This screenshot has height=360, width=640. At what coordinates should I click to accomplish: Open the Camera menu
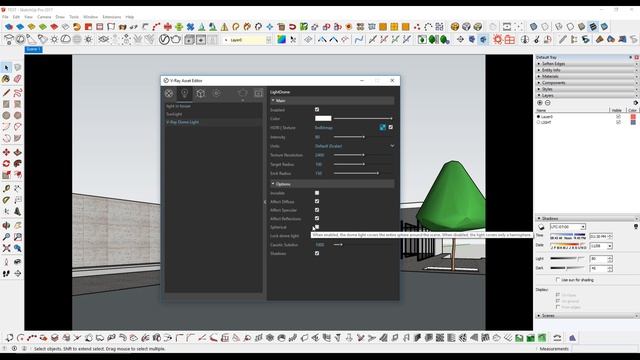[44, 17]
